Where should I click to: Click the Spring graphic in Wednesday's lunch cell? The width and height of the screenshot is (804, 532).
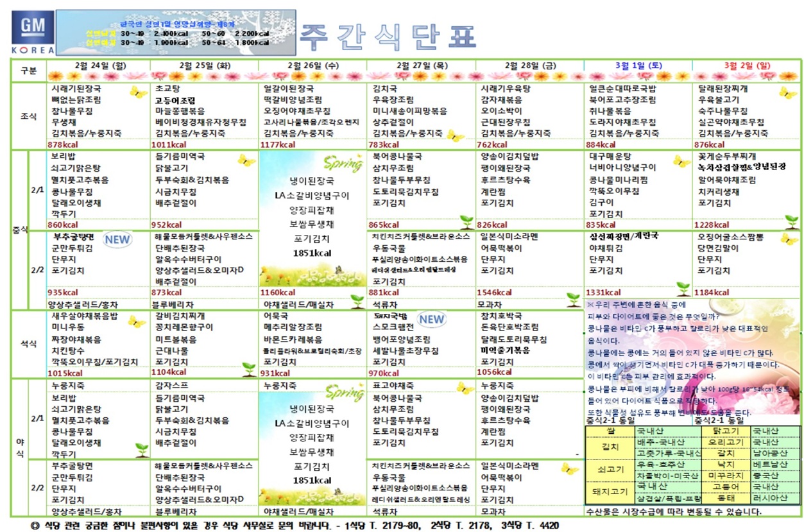[x=343, y=163]
